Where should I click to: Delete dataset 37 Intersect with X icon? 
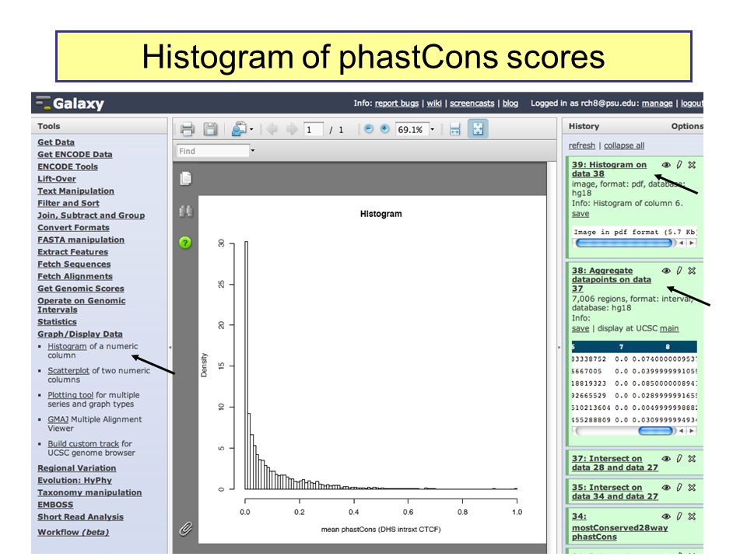[692, 459]
